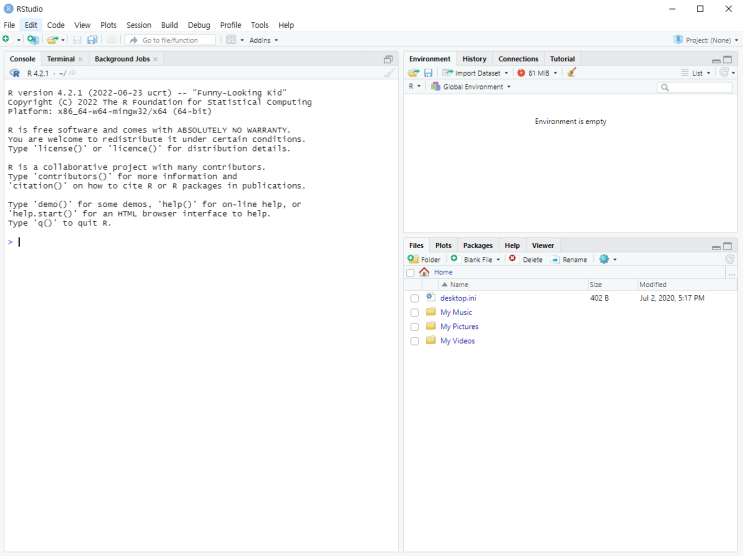Clear environment objects with broom icon
The height and width of the screenshot is (556, 743).
click(572, 73)
